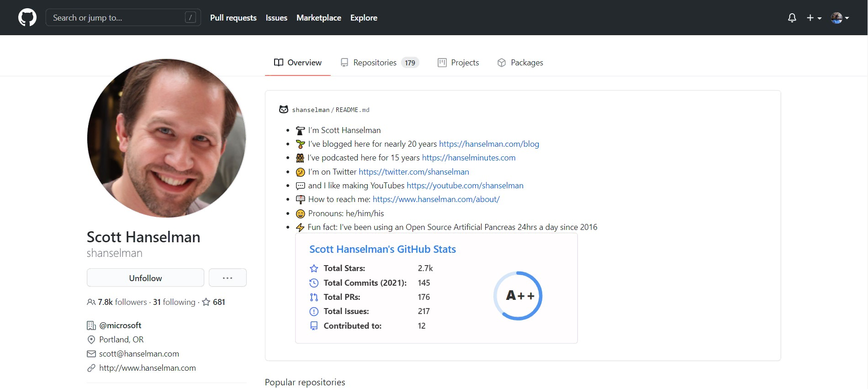Viewport: 868px width, 389px height.
Task: Click the Popular repositories heading
Action: pyautogui.click(x=305, y=382)
